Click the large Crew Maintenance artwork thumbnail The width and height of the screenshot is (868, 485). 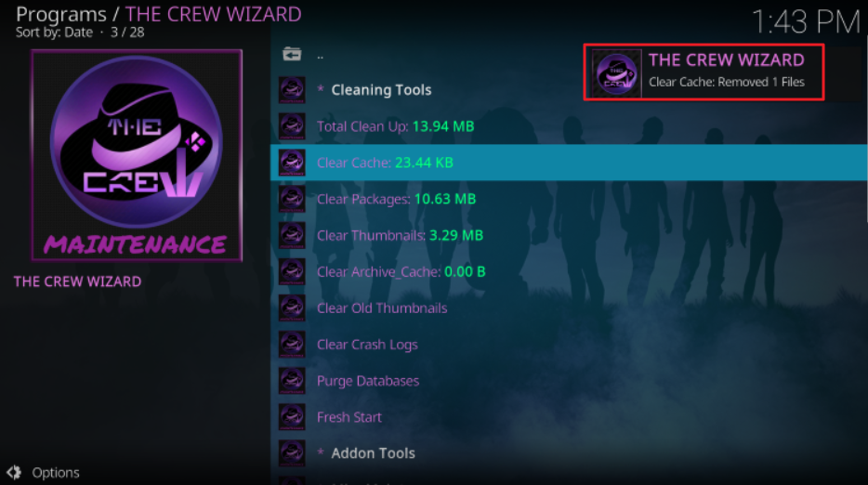pos(137,155)
